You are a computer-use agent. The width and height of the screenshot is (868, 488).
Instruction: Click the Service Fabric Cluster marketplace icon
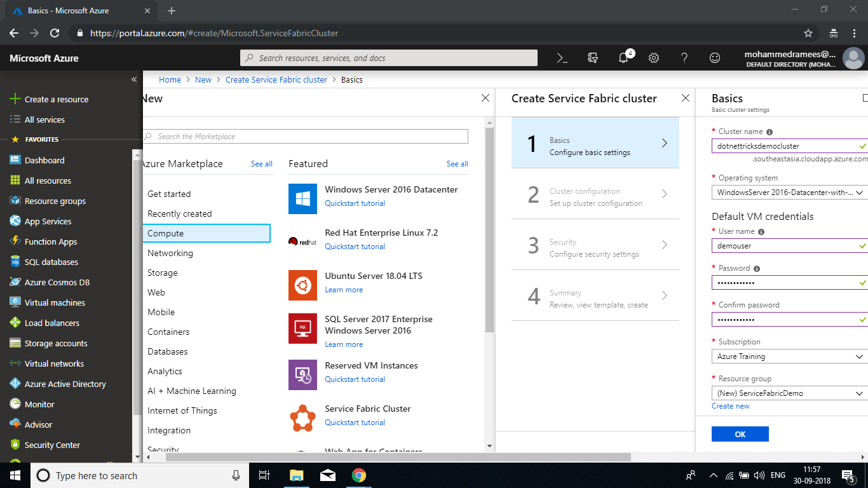click(x=302, y=416)
